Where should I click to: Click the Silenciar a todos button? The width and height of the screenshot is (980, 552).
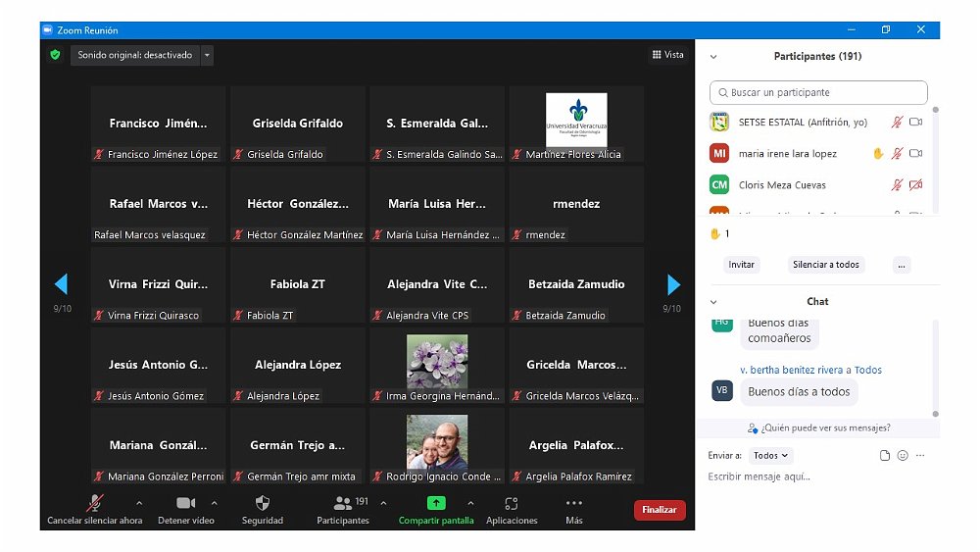[x=825, y=265]
